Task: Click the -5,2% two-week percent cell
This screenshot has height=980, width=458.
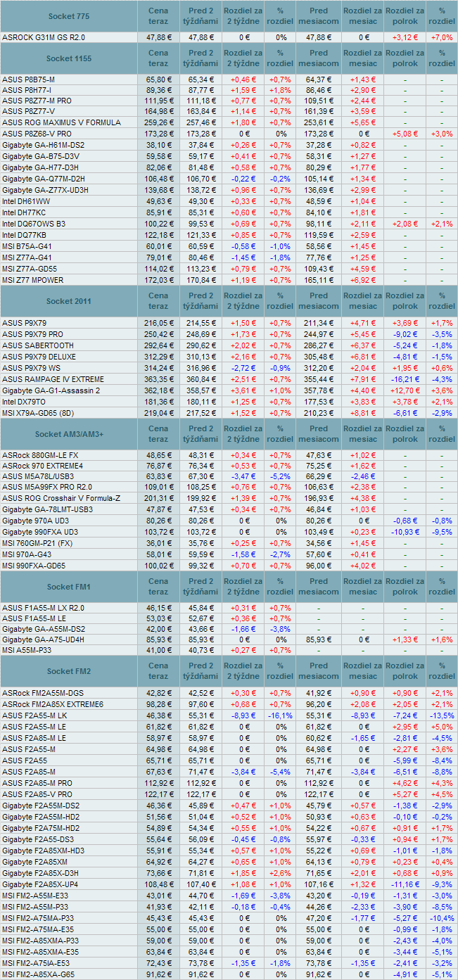Action: pyautogui.click(x=281, y=476)
